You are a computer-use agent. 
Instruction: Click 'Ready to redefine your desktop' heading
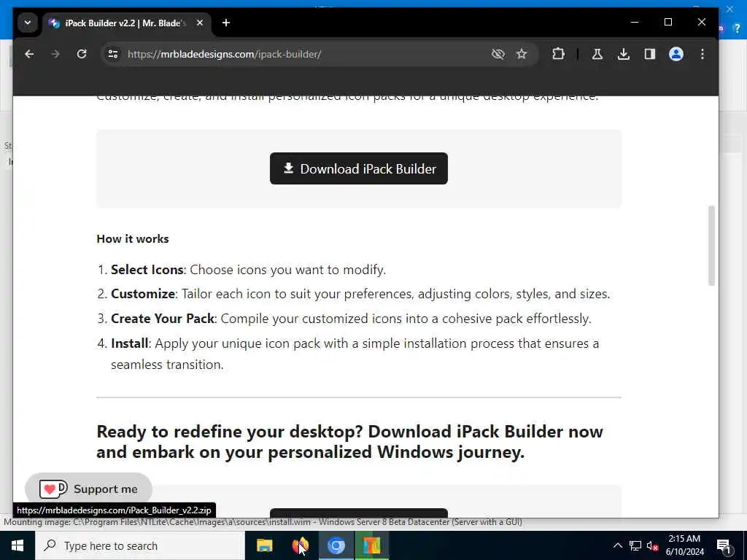point(349,441)
